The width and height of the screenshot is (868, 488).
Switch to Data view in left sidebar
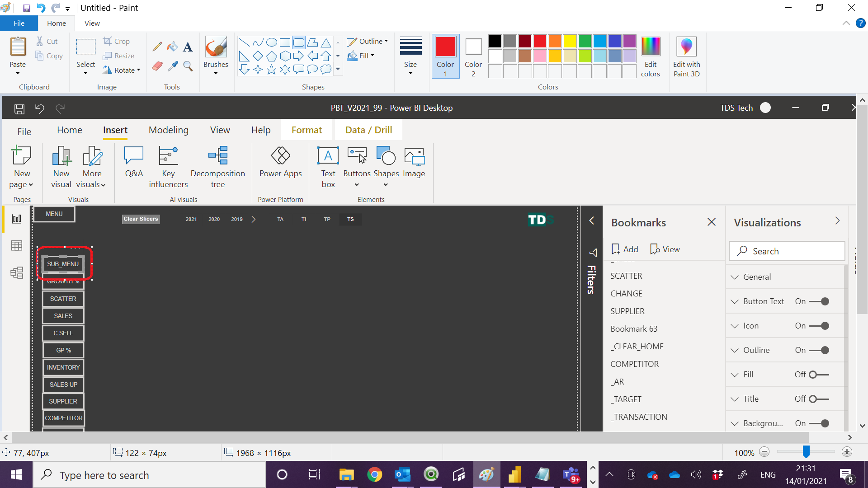coord(17,245)
